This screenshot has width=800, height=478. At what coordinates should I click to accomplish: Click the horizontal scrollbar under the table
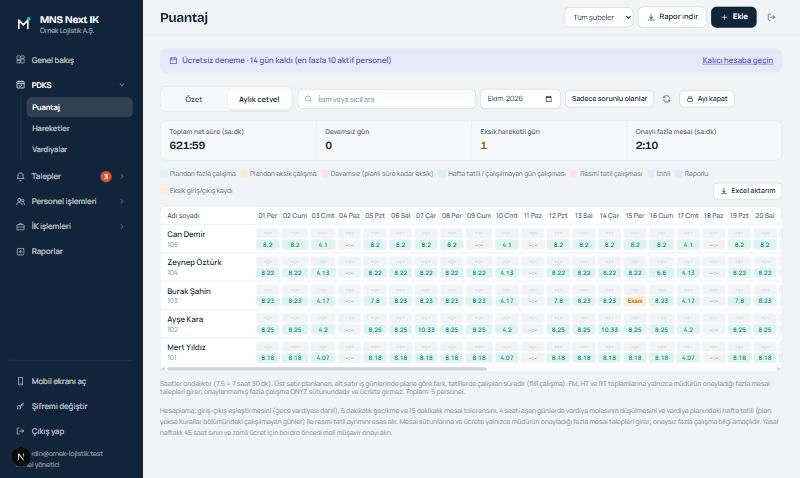click(x=327, y=368)
